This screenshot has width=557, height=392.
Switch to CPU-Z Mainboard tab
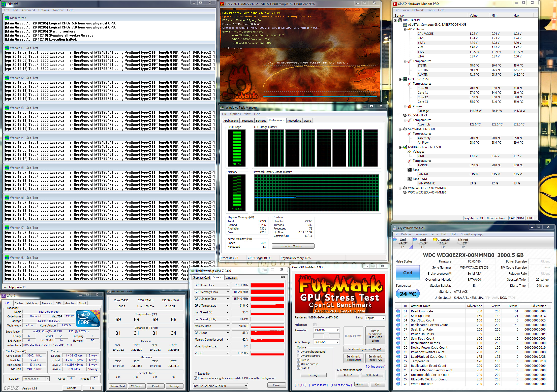(33, 303)
